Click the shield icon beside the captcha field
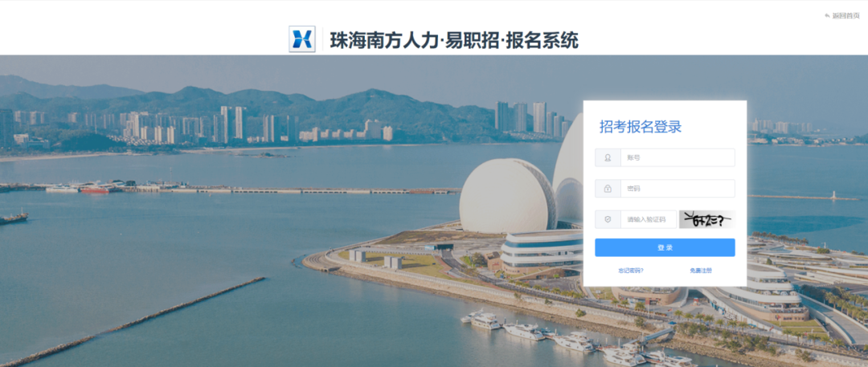This screenshot has height=367, width=868. (x=608, y=219)
